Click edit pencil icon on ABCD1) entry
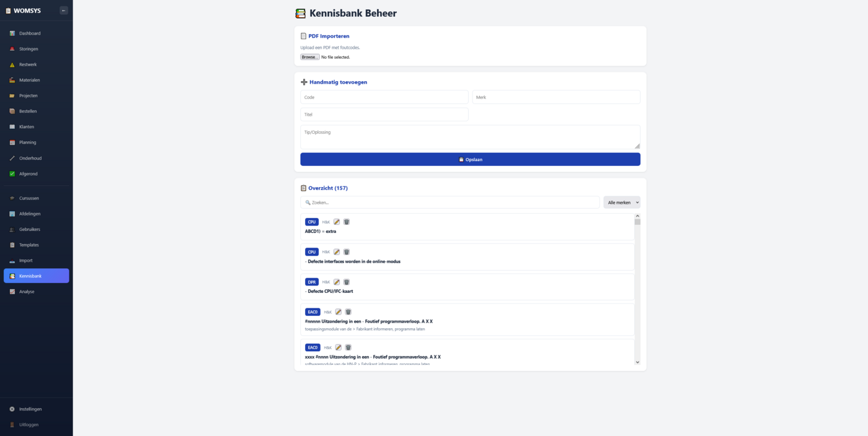The width and height of the screenshot is (868, 436). [x=337, y=222]
